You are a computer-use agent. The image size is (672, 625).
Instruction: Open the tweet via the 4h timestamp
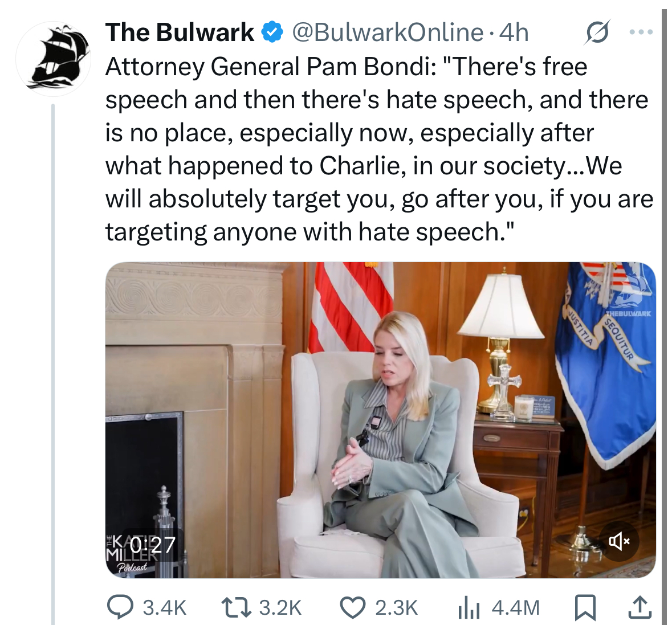coord(514,32)
